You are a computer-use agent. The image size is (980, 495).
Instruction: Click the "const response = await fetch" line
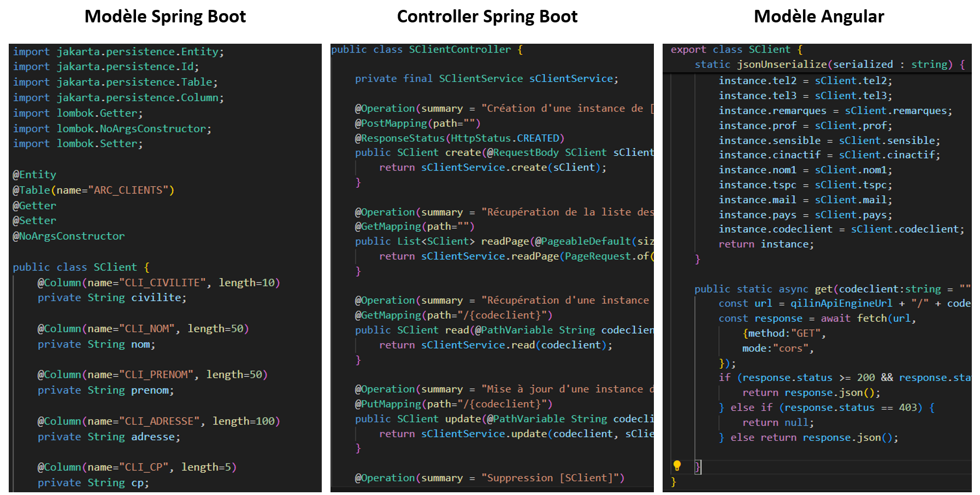817,319
